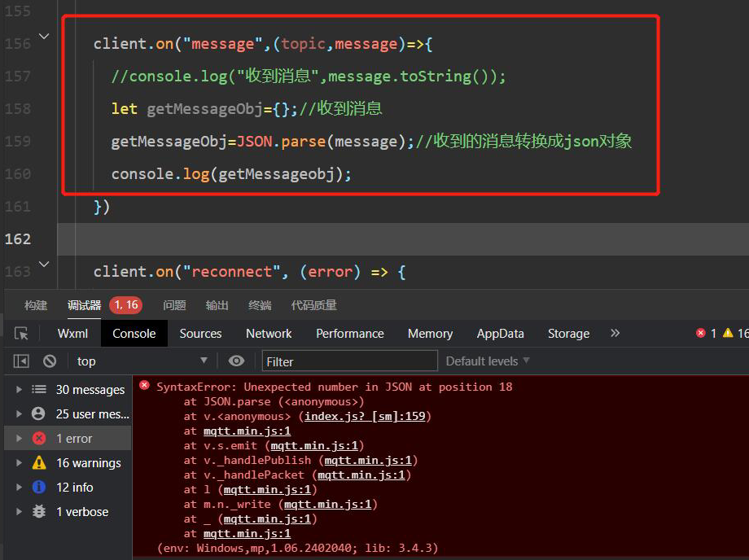Expand the 30 messages group
The image size is (749, 560).
click(19, 389)
